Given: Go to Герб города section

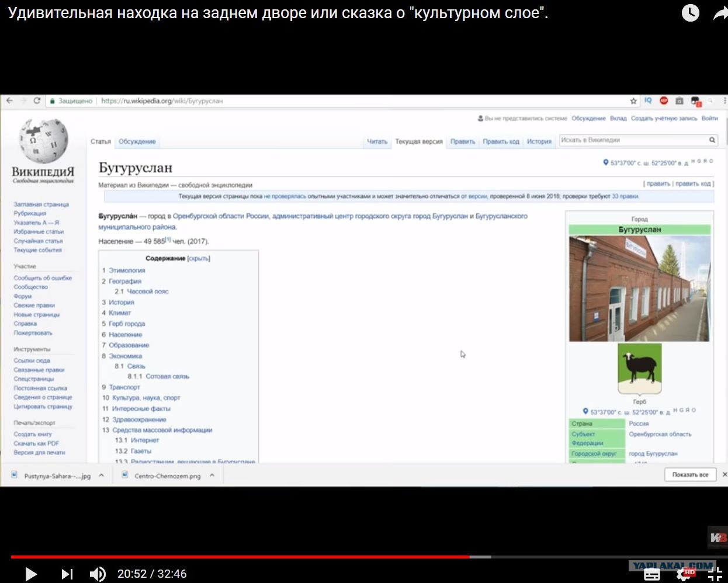Looking at the screenshot, I should (127, 324).
